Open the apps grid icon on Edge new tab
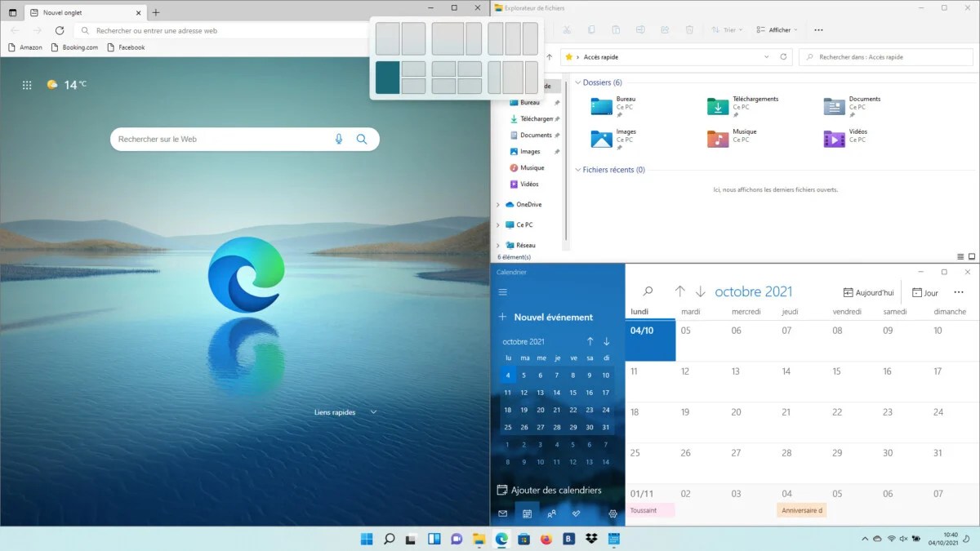This screenshot has width=980, height=551. (x=27, y=85)
